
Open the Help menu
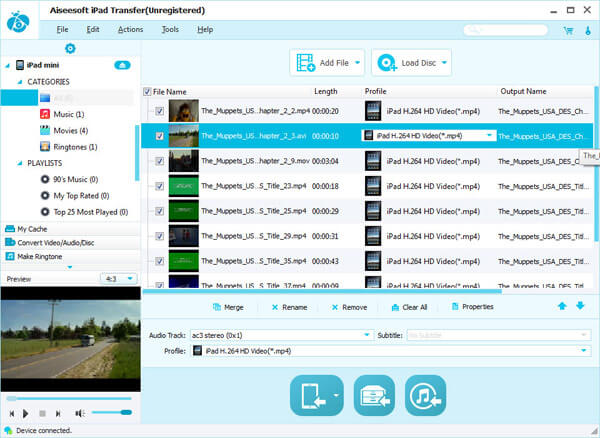tap(205, 29)
